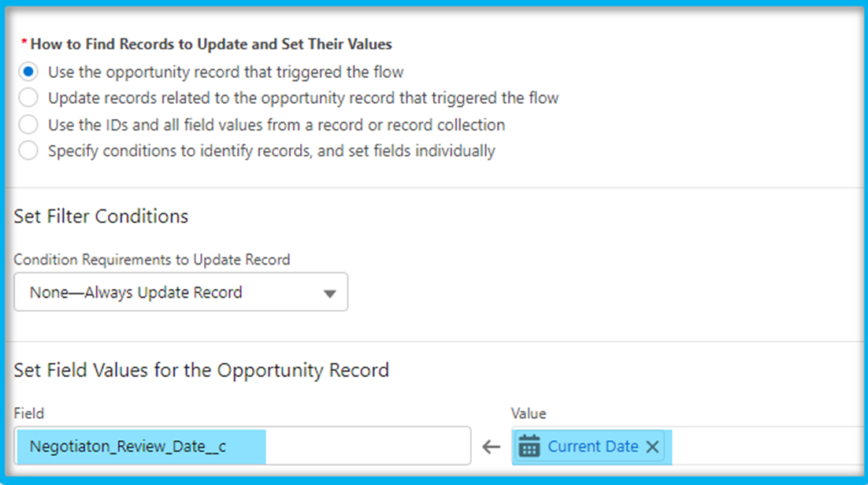The image size is (868, 485).
Task: Click 'Update records related to the opportunity' label text
Action: pos(303,98)
